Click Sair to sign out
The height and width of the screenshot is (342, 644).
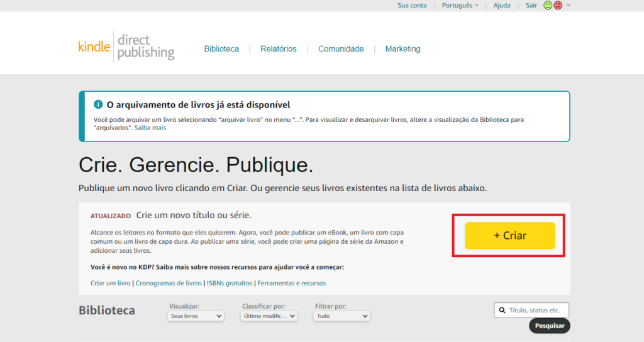(x=531, y=5)
